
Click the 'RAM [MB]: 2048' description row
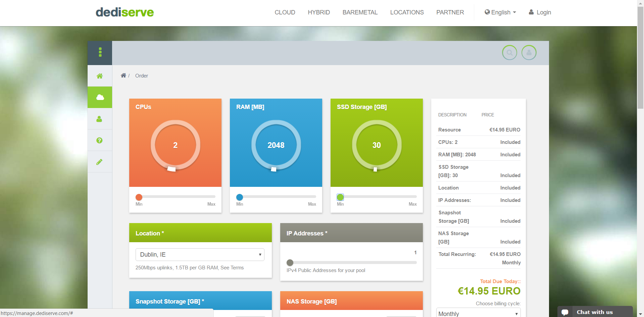(479, 155)
